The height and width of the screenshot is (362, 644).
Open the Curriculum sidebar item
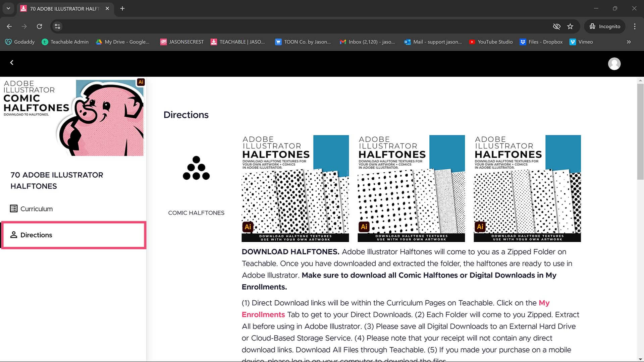tap(32, 209)
